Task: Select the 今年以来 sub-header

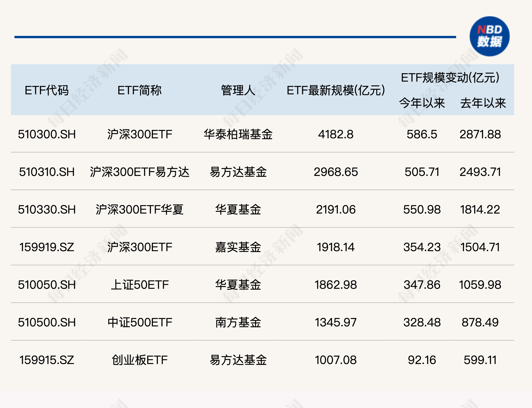Action: (422, 103)
